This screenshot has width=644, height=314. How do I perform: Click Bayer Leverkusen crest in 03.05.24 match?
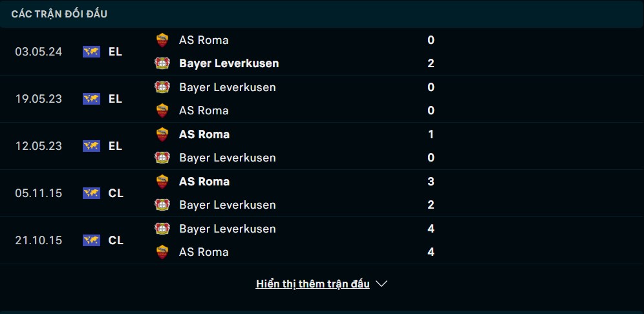[162, 63]
